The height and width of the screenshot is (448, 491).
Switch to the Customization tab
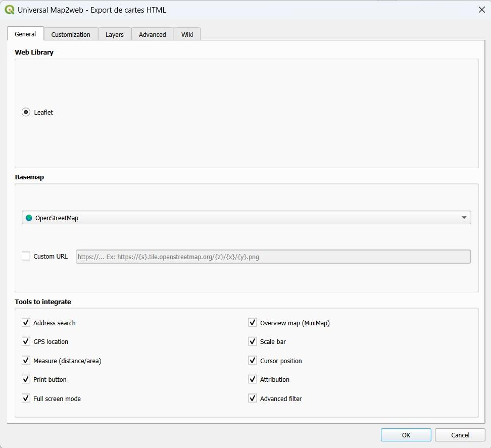tap(71, 34)
